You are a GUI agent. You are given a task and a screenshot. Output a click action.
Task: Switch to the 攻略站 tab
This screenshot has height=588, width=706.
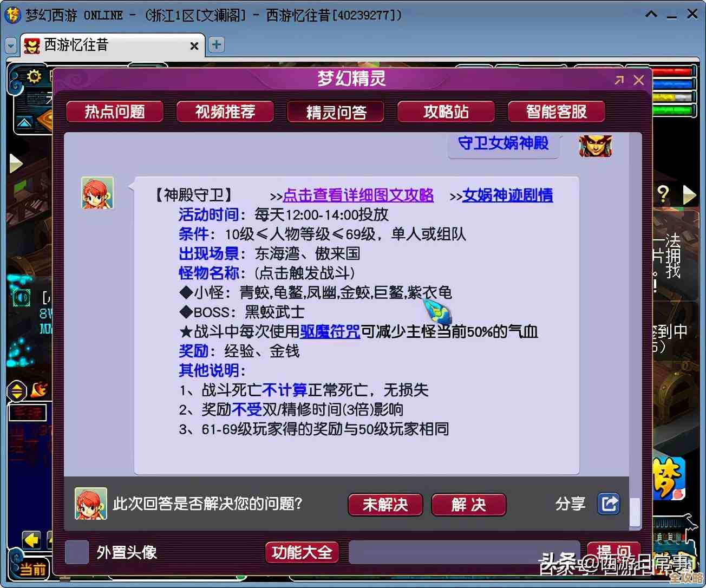(445, 112)
